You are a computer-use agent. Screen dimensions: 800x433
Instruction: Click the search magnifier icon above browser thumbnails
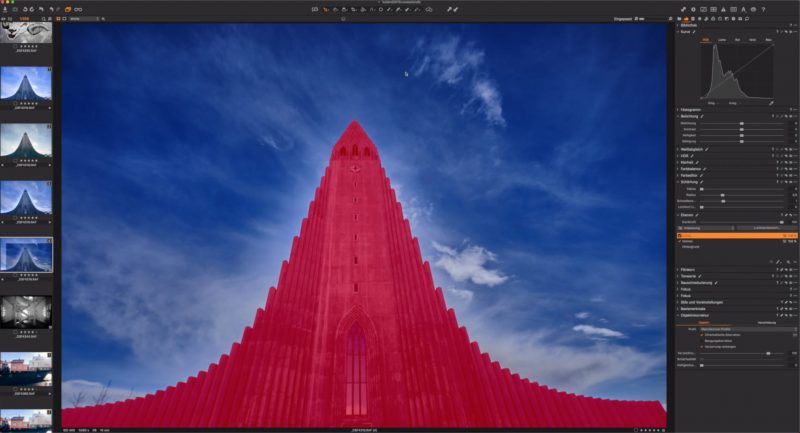point(43,19)
